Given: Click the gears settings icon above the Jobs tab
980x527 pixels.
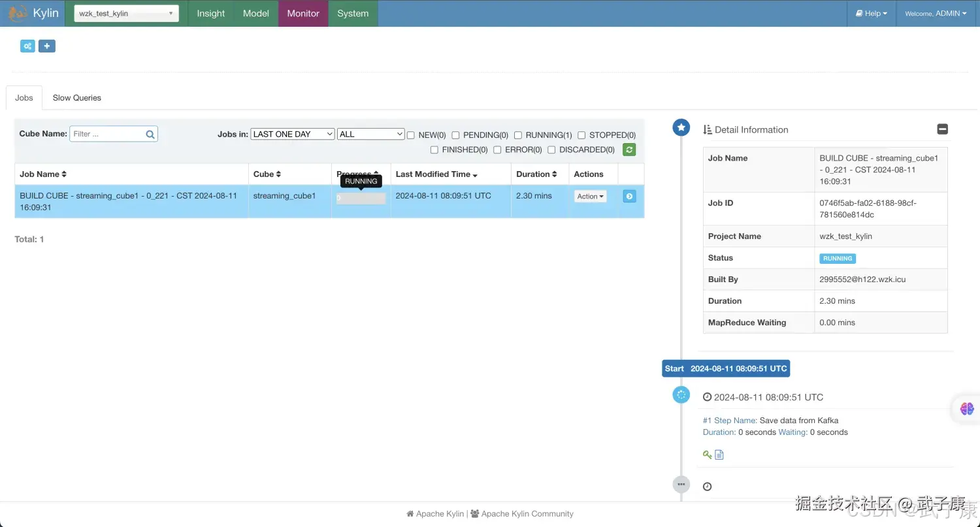Looking at the screenshot, I should click(x=27, y=46).
